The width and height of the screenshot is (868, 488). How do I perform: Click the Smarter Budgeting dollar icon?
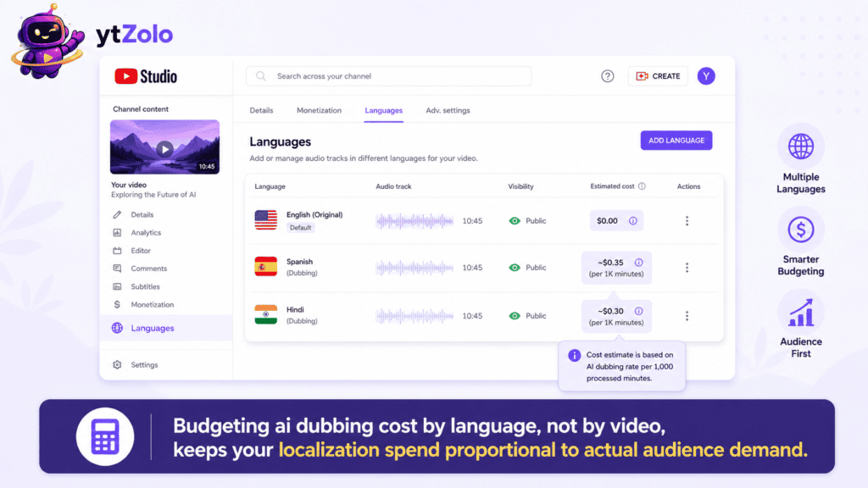[800, 230]
